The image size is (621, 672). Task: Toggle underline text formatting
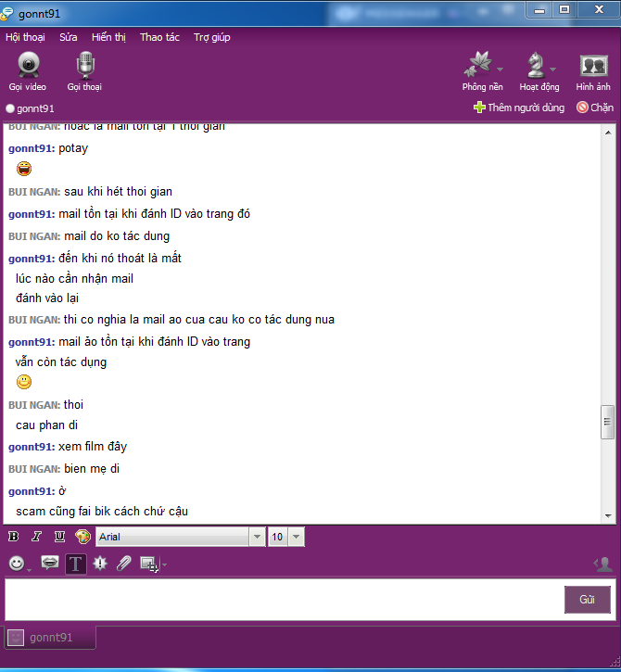59,536
